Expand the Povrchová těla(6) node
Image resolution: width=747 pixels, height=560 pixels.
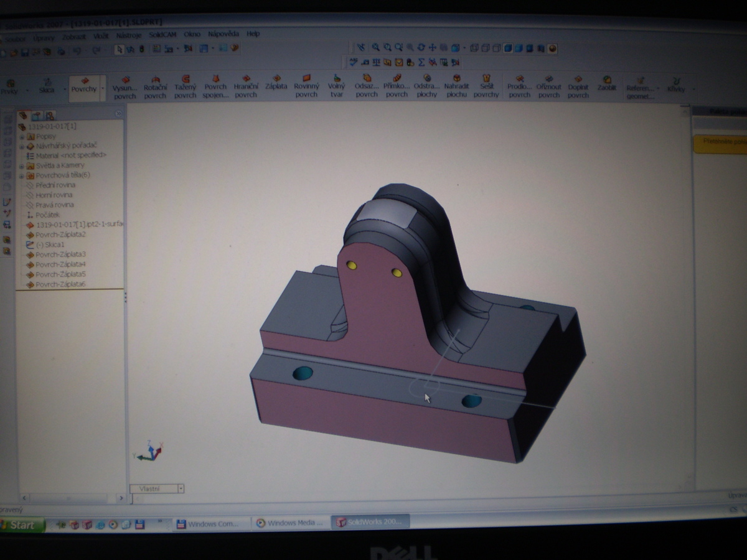22,176
